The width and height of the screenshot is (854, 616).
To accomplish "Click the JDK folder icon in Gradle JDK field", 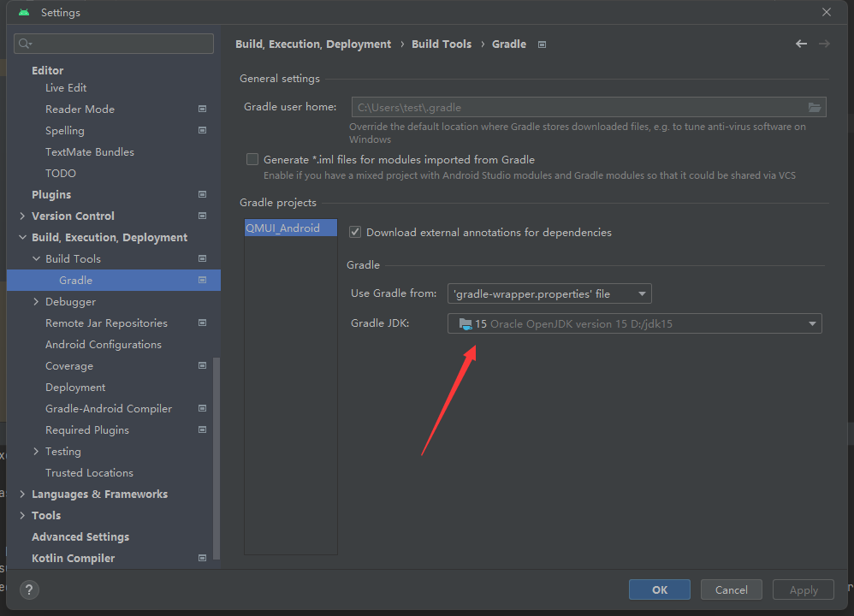I will tap(466, 324).
